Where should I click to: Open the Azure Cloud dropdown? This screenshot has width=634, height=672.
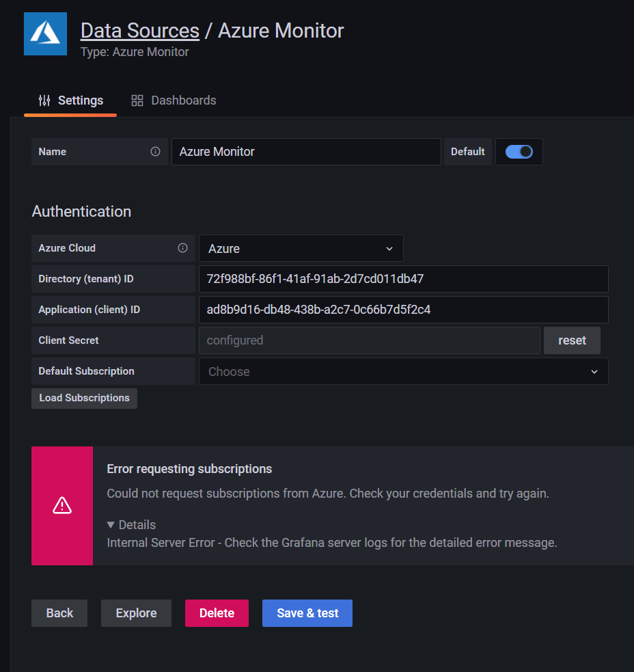(x=301, y=248)
